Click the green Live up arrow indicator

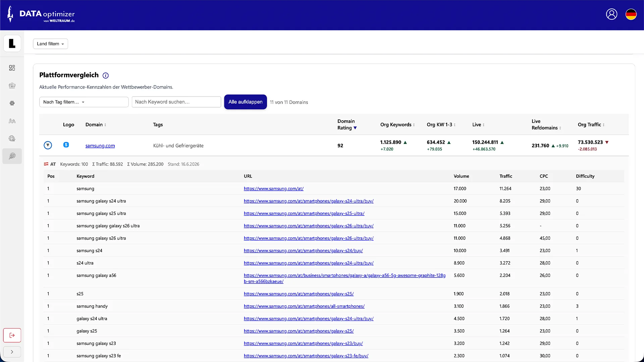click(502, 142)
